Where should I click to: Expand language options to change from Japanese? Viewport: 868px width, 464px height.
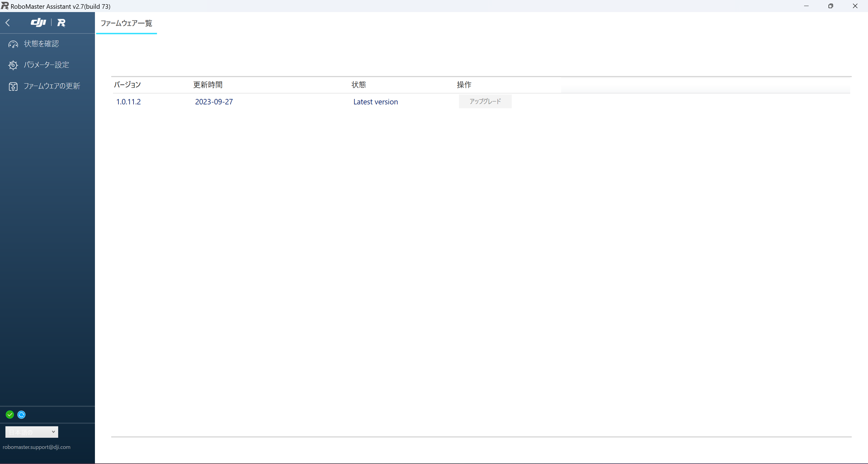click(31, 432)
